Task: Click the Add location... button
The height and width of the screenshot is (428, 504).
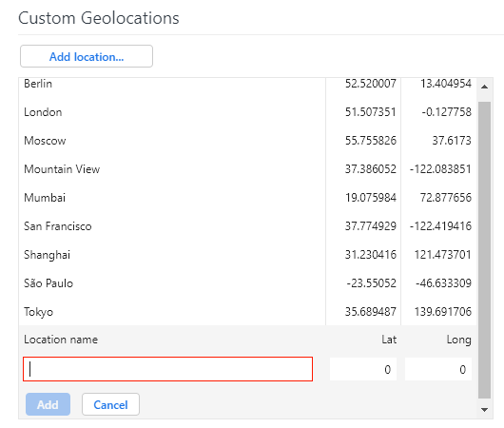Action: (87, 56)
